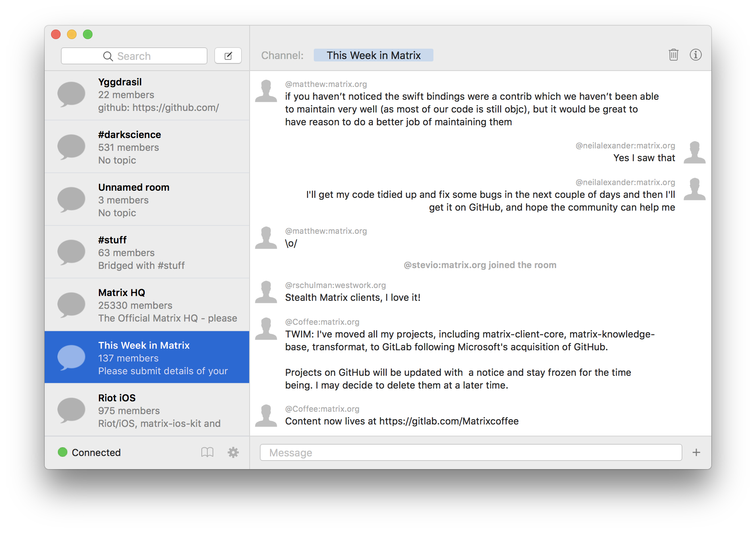756x533 pixels.
Task: Click the Search field in sidebar
Action: 134,56
